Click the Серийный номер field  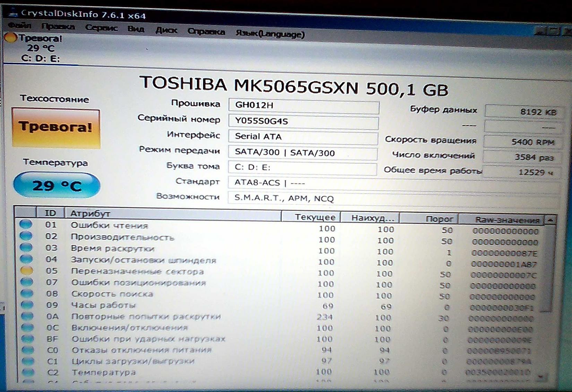(303, 121)
